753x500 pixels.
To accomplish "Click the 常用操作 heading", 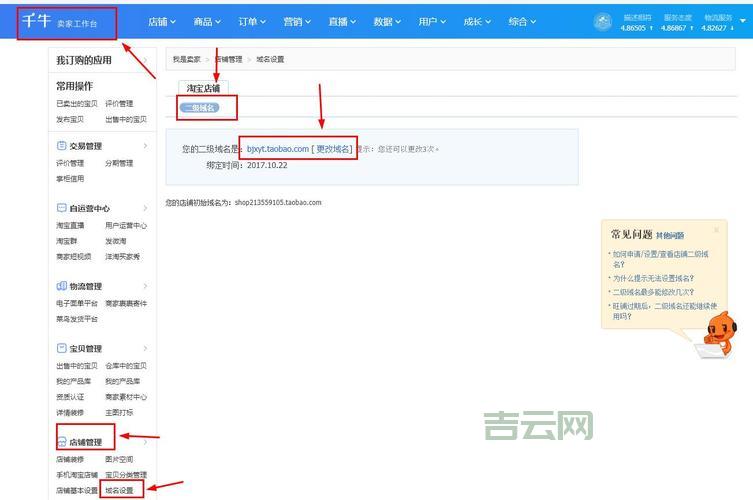I will click(74, 86).
